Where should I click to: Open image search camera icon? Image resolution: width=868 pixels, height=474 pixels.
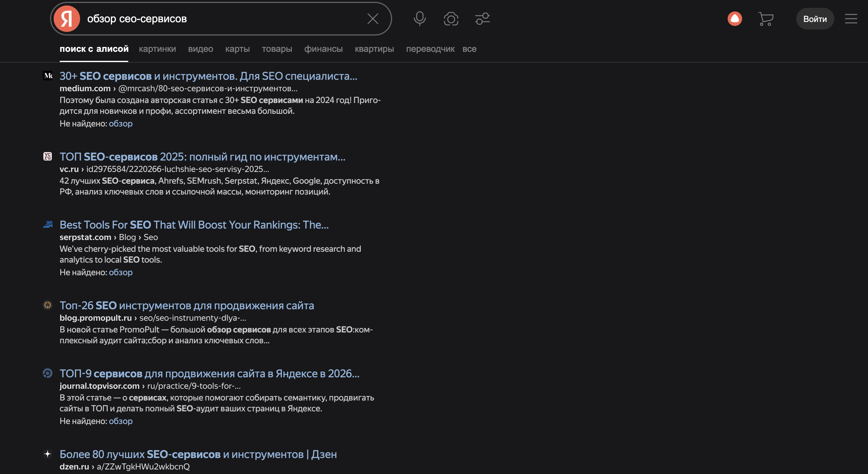(451, 19)
